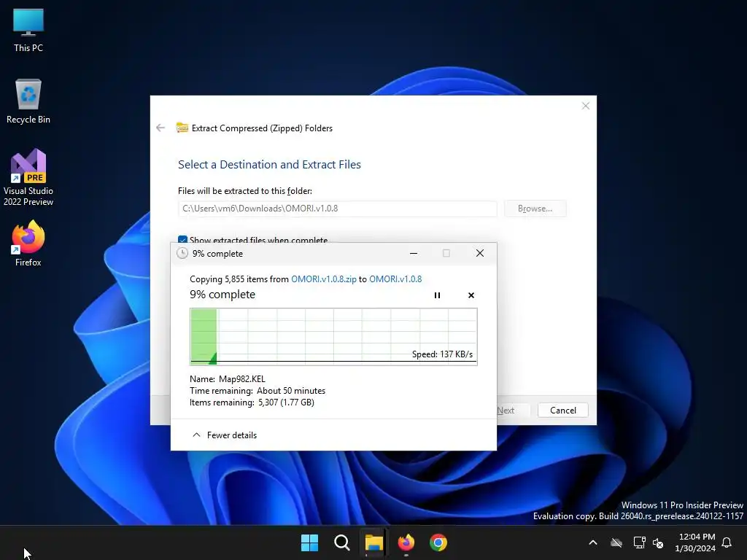This screenshot has width=747, height=560.
Task: Click the clock icon in copy dialog title
Action: [x=182, y=253]
